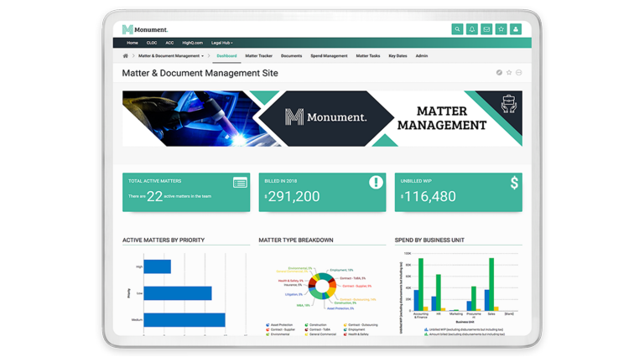Switch to the Documents tab

(x=291, y=56)
